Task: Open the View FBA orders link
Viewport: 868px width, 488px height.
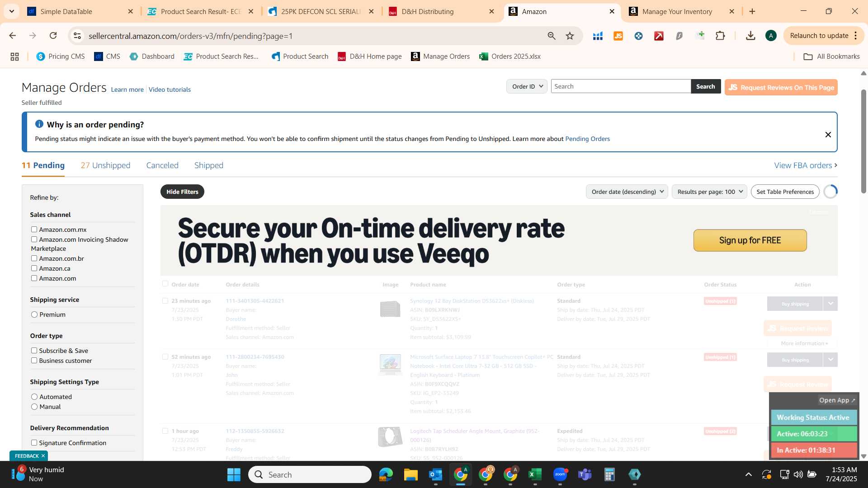Action: tap(806, 165)
